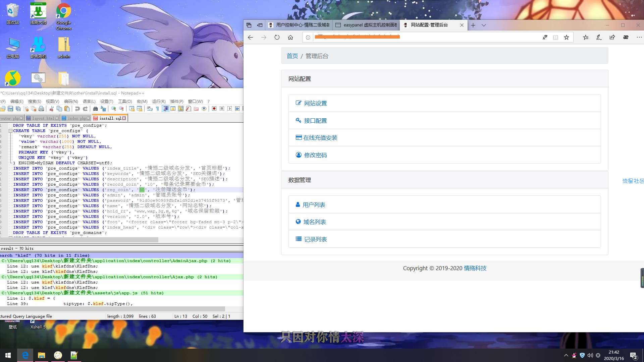Open the 插件(P) menu in Notepad++

tap(177, 101)
